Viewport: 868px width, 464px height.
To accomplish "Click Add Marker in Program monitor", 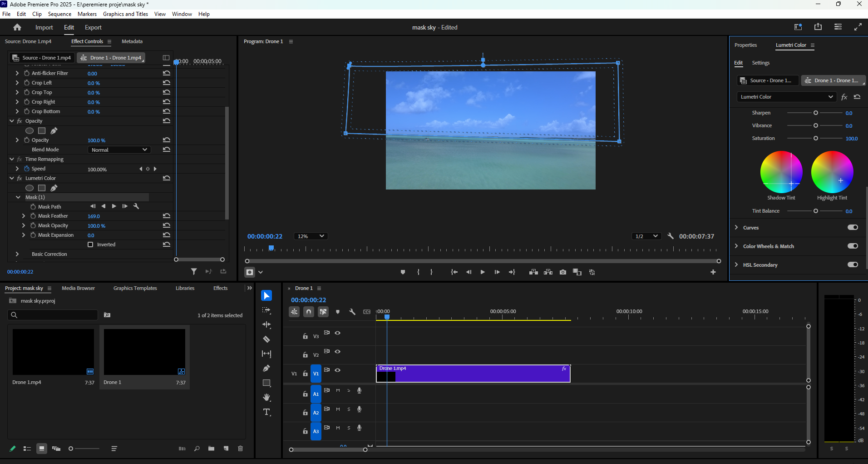I will (403, 272).
